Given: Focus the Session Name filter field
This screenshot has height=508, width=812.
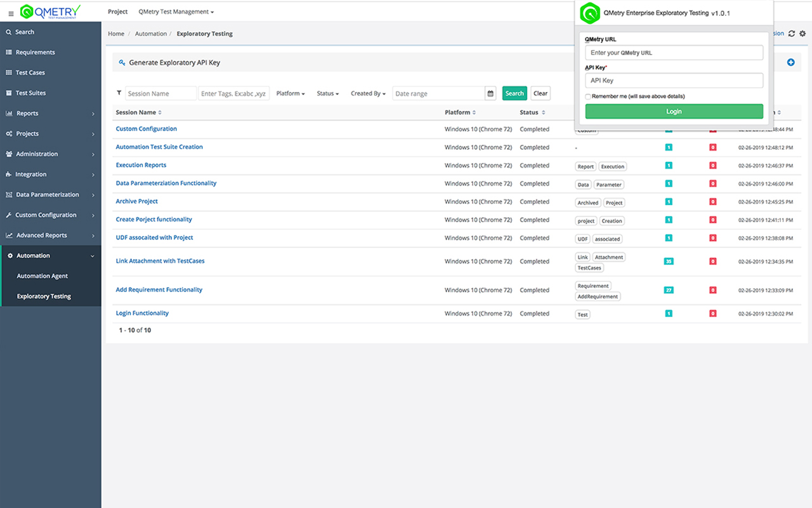Looking at the screenshot, I should pos(160,93).
